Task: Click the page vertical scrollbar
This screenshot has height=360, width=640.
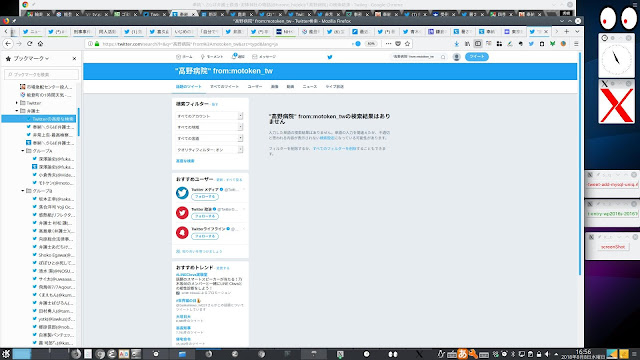Action: coord(579,163)
